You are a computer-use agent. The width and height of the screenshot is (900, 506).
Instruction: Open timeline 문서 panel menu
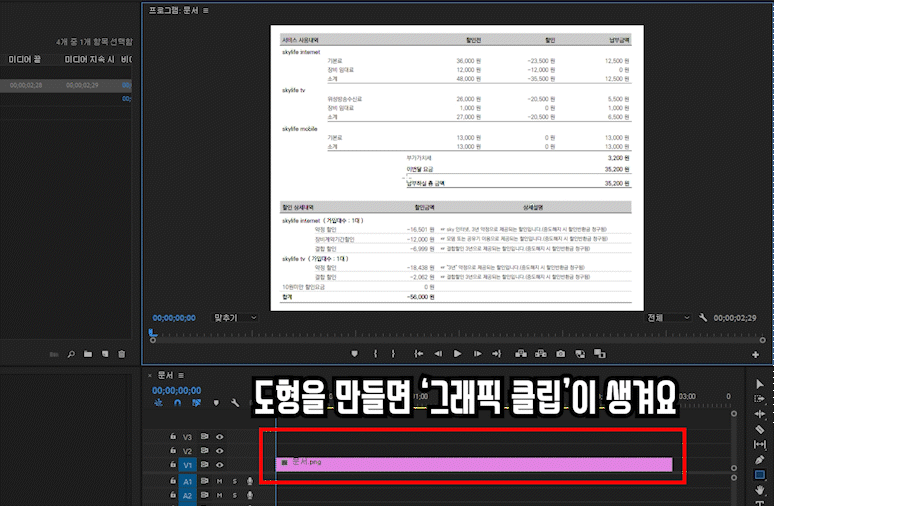181,375
